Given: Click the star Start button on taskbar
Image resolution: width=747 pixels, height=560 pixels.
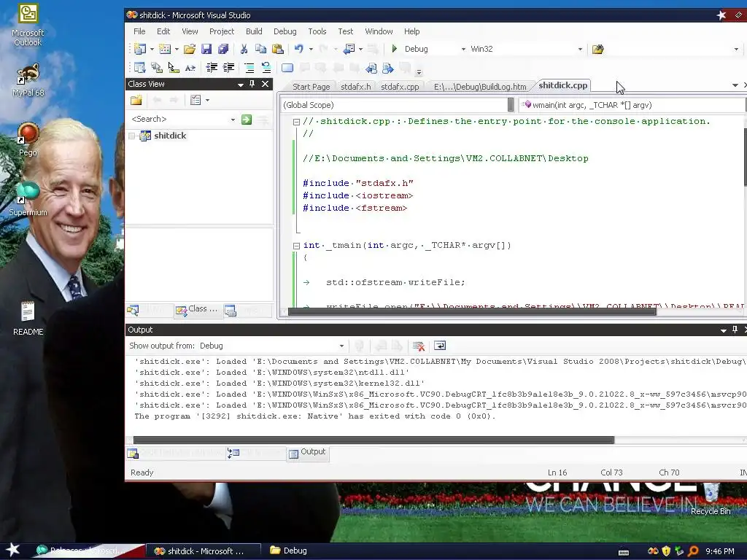Looking at the screenshot, I should tap(12, 551).
